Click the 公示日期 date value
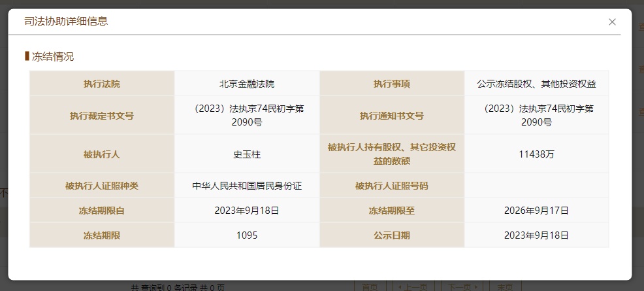The image size is (644, 291). [536, 235]
